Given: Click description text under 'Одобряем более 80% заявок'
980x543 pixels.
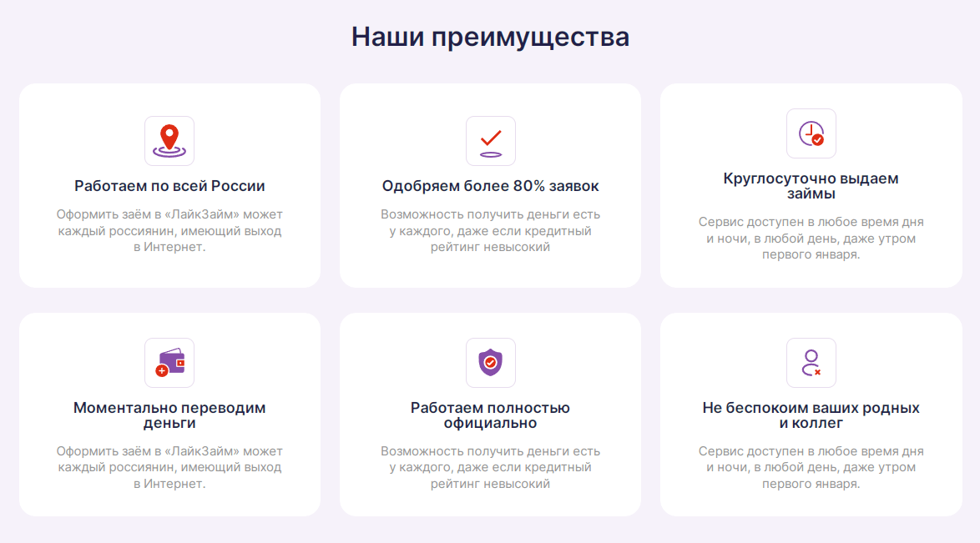Looking at the screenshot, I should [490, 231].
